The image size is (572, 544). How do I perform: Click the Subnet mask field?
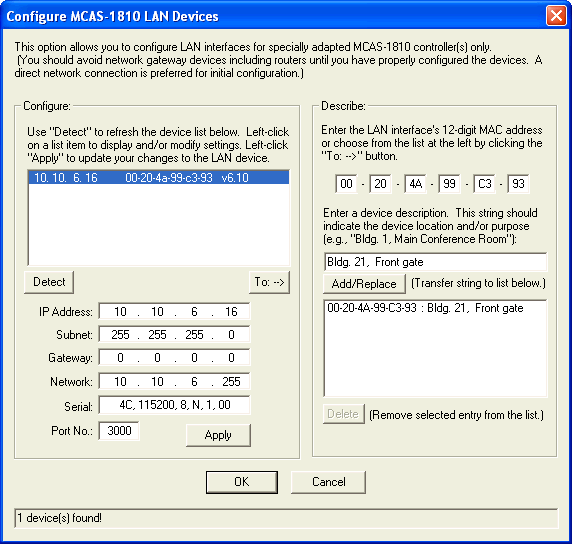tap(174, 335)
